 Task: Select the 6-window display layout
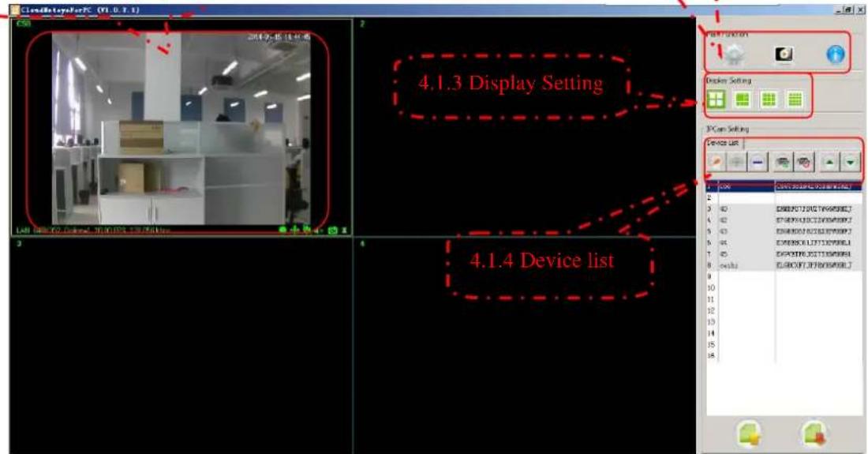(x=743, y=99)
